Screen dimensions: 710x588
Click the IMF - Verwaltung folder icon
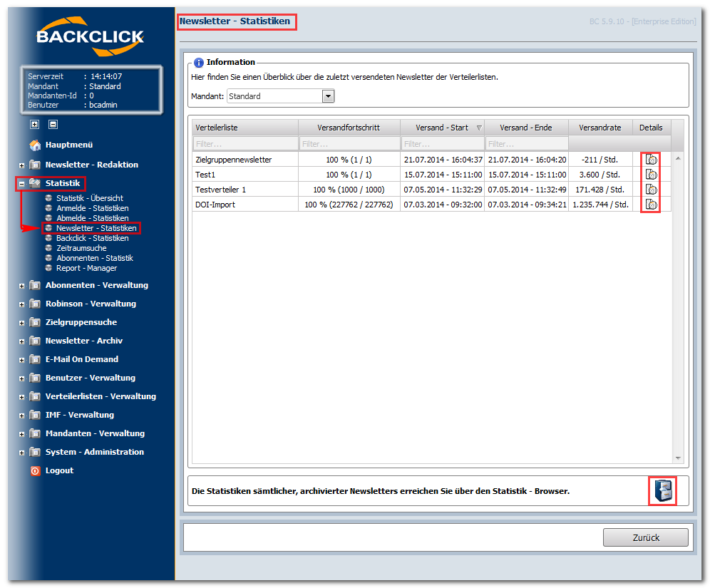pyautogui.click(x=35, y=415)
